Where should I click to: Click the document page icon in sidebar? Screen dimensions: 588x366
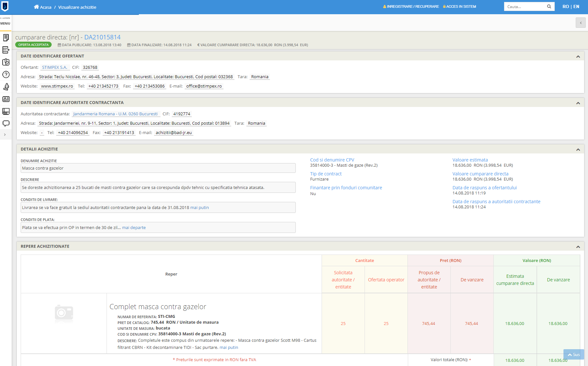coord(6,38)
